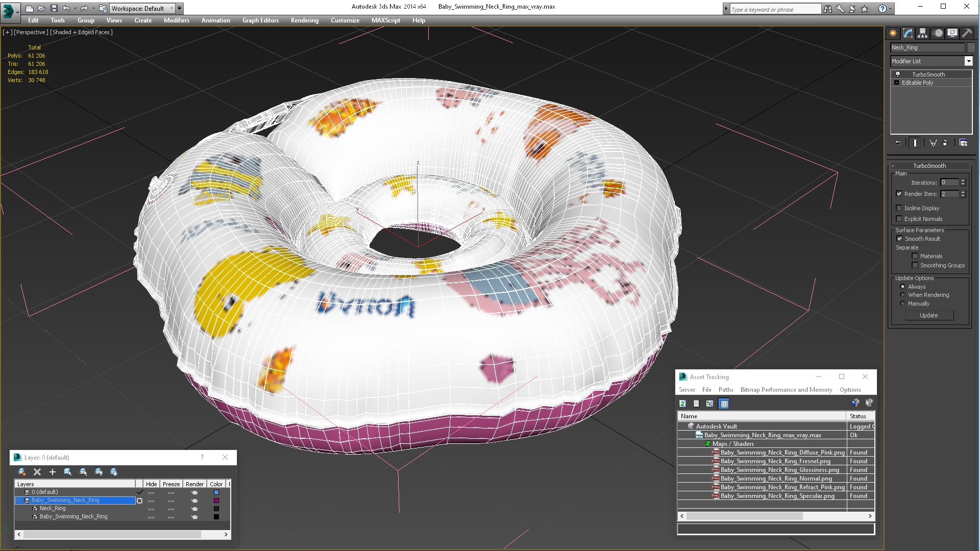Click the Undo arrow in title toolbar
Image resolution: width=980 pixels, height=551 pixels.
coord(66,8)
